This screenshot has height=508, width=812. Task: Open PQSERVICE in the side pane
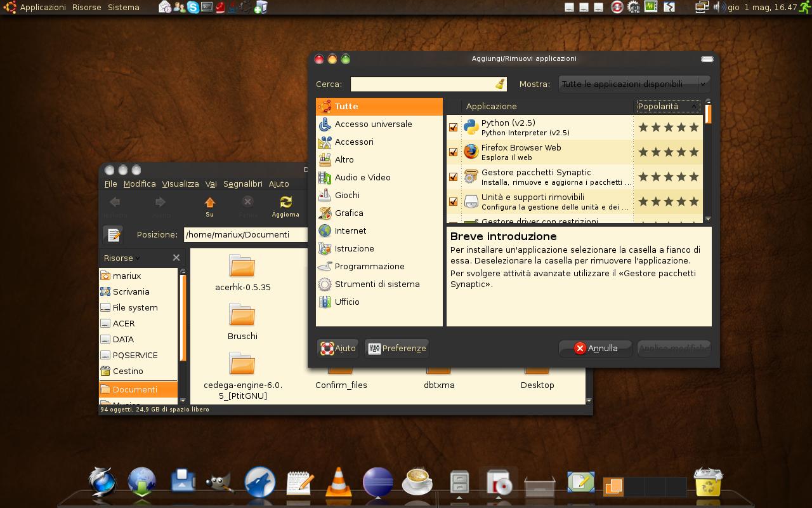(x=138, y=355)
